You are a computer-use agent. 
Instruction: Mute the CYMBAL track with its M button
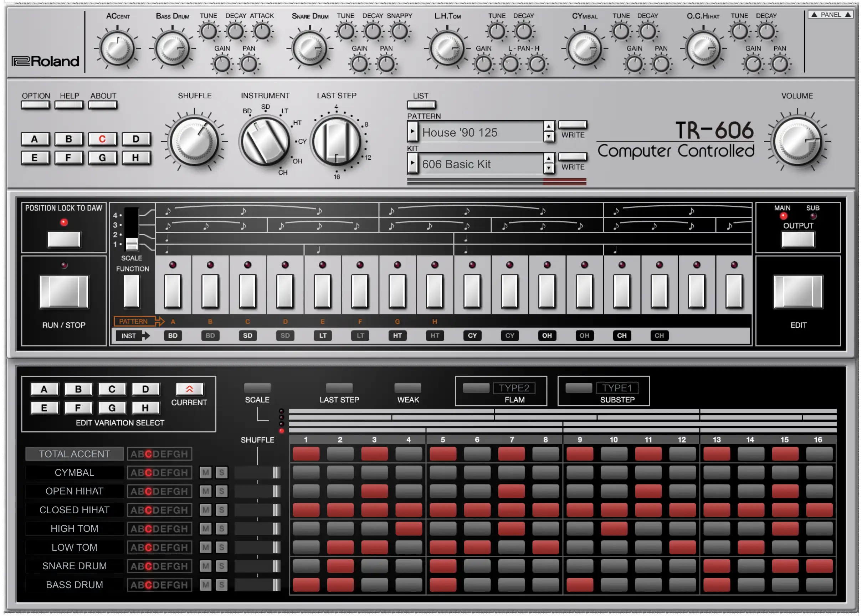206,473
